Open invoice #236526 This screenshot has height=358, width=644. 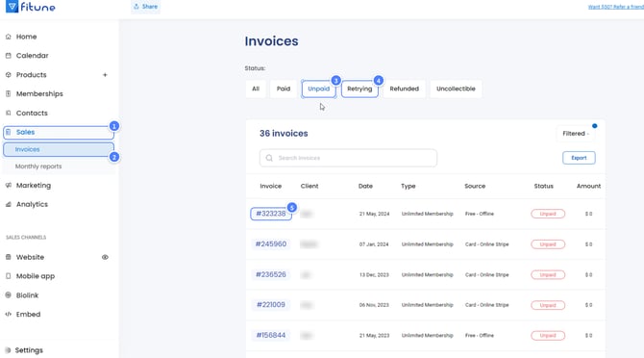[x=271, y=274]
